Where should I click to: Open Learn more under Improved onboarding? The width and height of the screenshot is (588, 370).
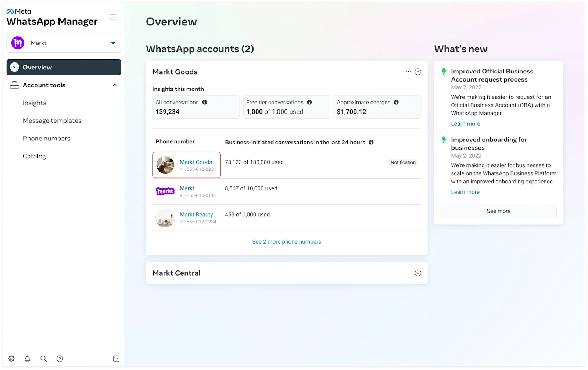tap(465, 192)
